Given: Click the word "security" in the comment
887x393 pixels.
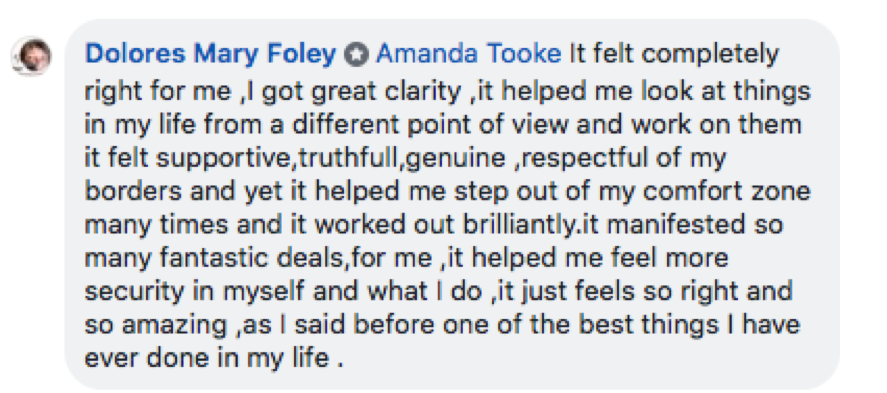Looking at the screenshot, I should tap(135, 292).
